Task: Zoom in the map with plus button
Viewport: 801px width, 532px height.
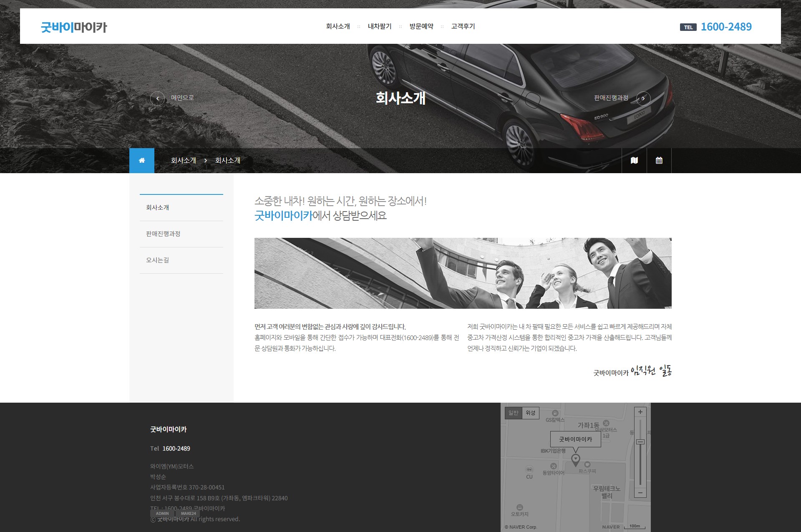Action: click(x=640, y=412)
